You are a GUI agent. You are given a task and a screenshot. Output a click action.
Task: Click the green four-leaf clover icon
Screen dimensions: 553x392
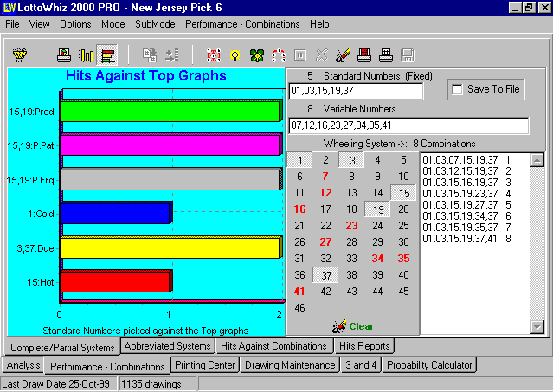257,55
